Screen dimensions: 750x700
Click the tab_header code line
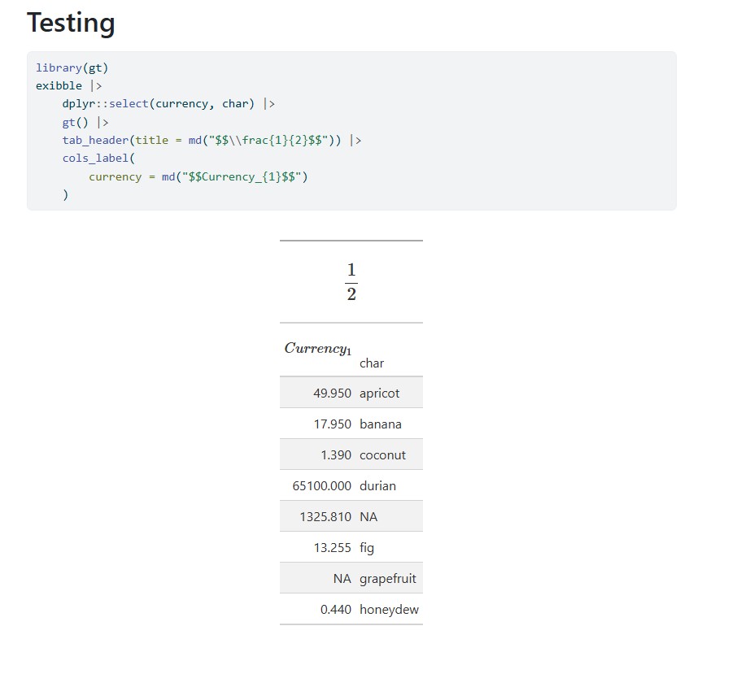click(x=211, y=141)
